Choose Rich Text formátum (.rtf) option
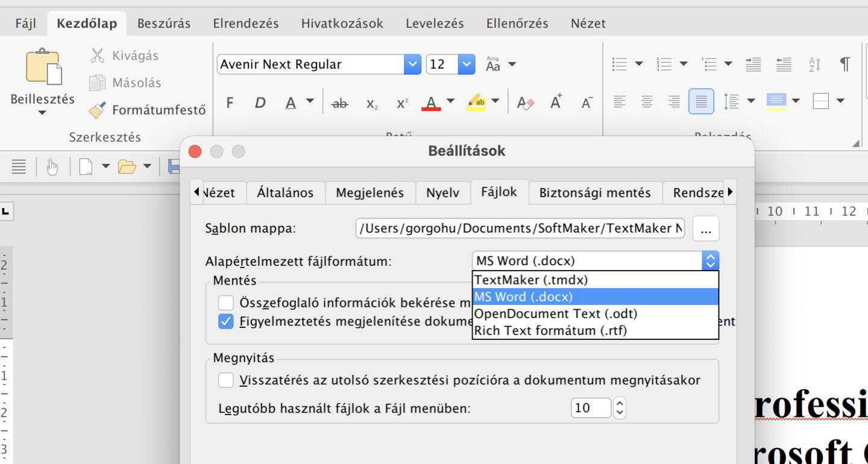This screenshot has height=464, width=868. point(596,330)
